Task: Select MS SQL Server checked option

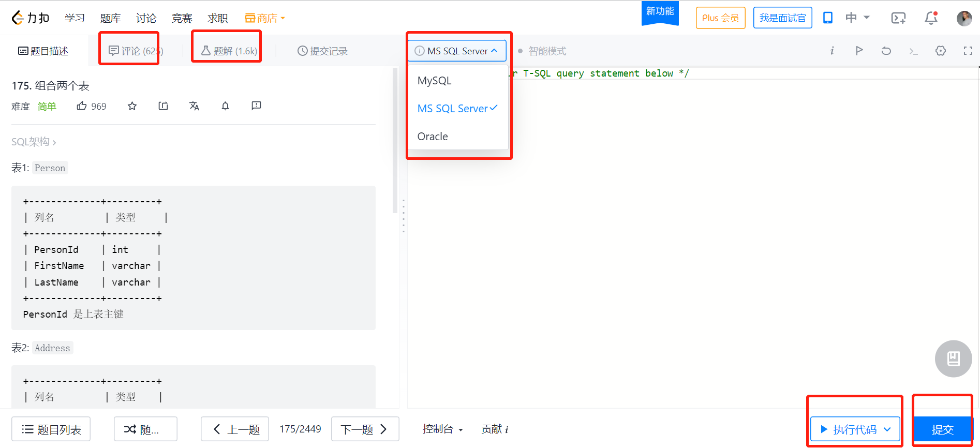Action: [458, 109]
